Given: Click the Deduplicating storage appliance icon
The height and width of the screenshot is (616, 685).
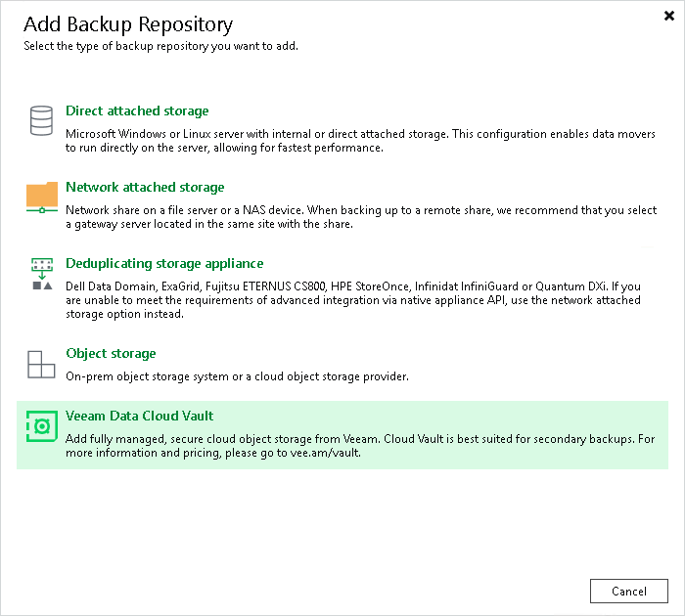Looking at the screenshot, I should click(x=42, y=274).
